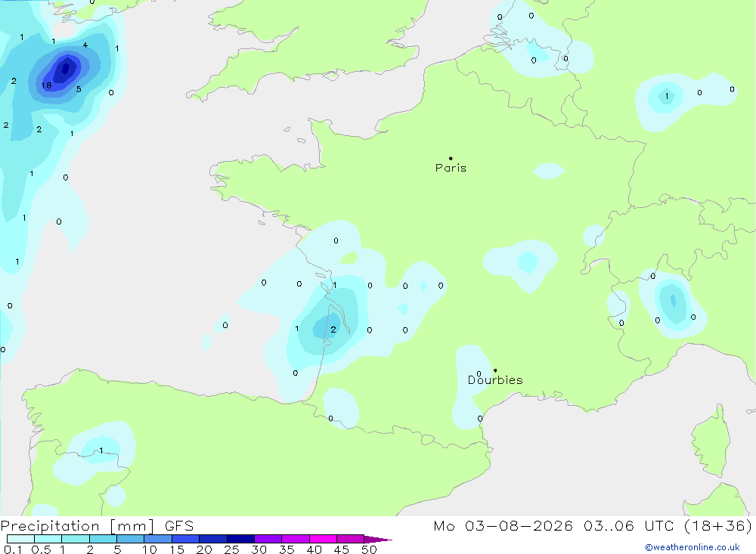The height and width of the screenshot is (554, 756).
Task: Click the legend label '0.1'
Action: point(13,549)
